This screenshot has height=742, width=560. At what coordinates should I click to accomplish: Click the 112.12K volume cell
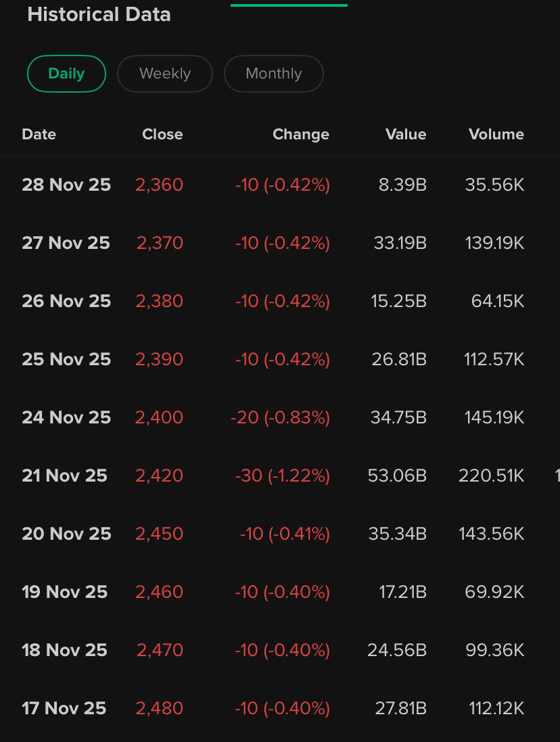click(496, 708)
